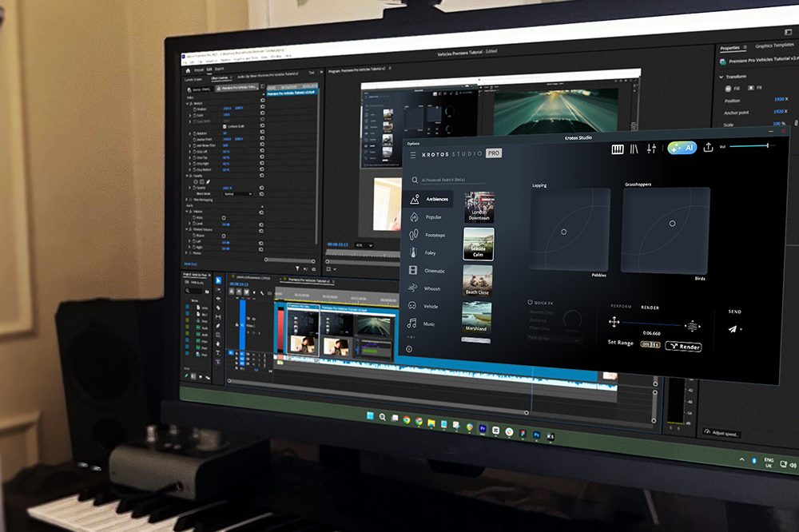Image resolution: width=799 pixels, height=532 pixels.
Task: Choose the Seaside Calm preset thumbnail
Action: click(x=479, y=244)
